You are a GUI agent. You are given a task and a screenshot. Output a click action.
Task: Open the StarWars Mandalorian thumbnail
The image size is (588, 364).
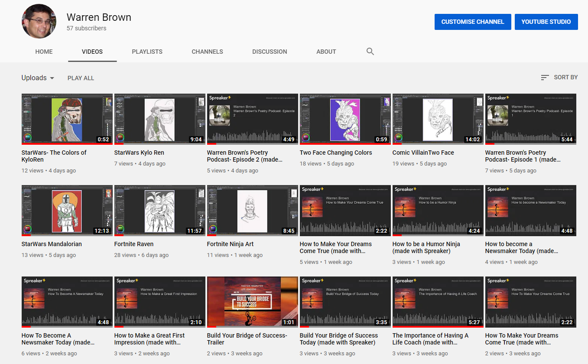(x=67, y=211)
